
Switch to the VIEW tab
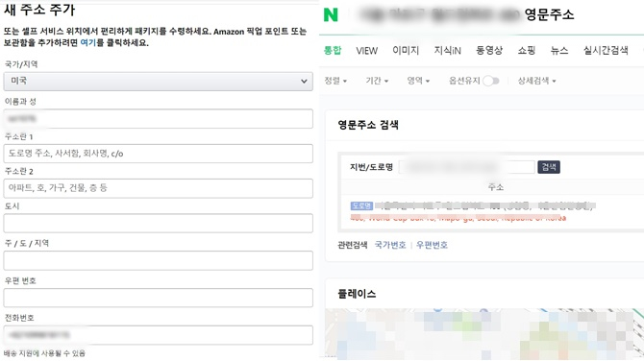(366, 51)
